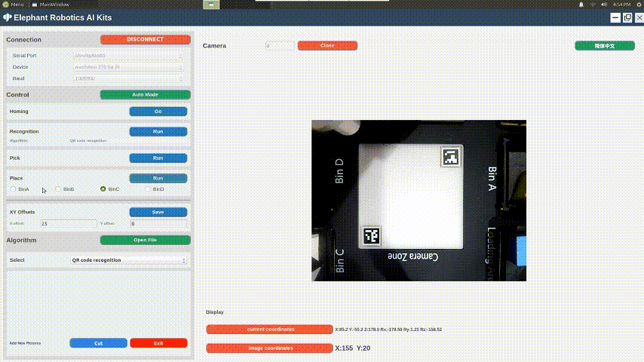
Task: Click the Connection section heading
Action: pyautogui.click(x=24, y=39)
